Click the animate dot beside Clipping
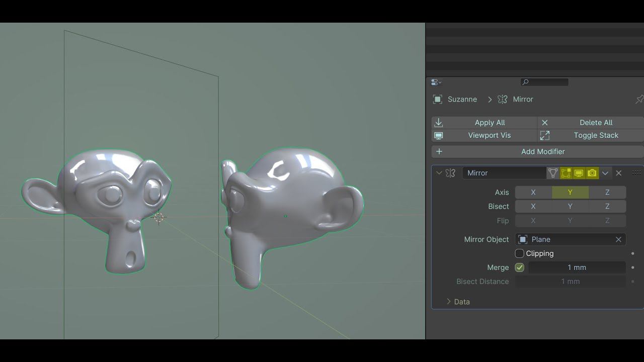This screenshot has width=644, height=362. (633, 253)
